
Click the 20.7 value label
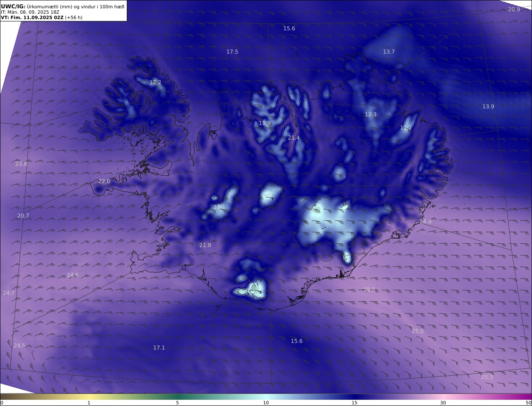[23, 215]
